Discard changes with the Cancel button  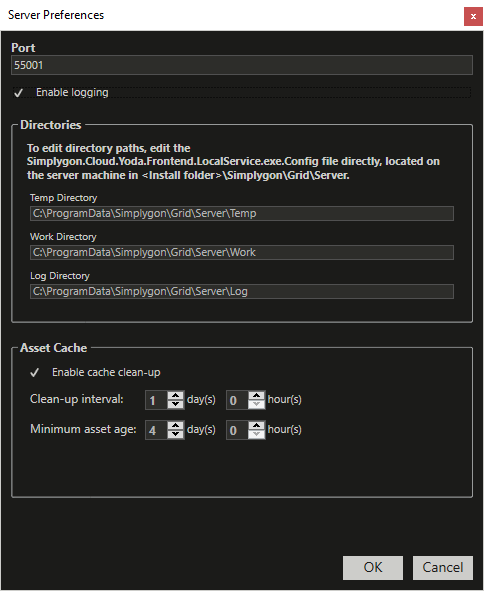pyautogui.click(x=443, y=568)
